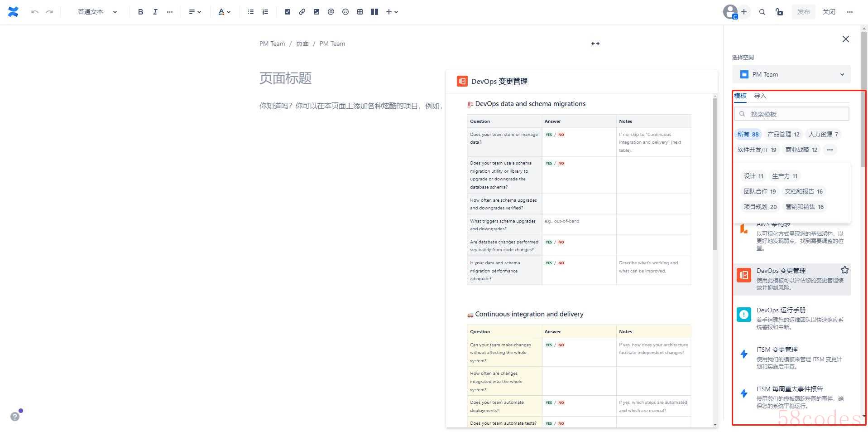The image size is (868, 432).
Task: Click the 关闭 close button
Action: (x=829, y=12)
